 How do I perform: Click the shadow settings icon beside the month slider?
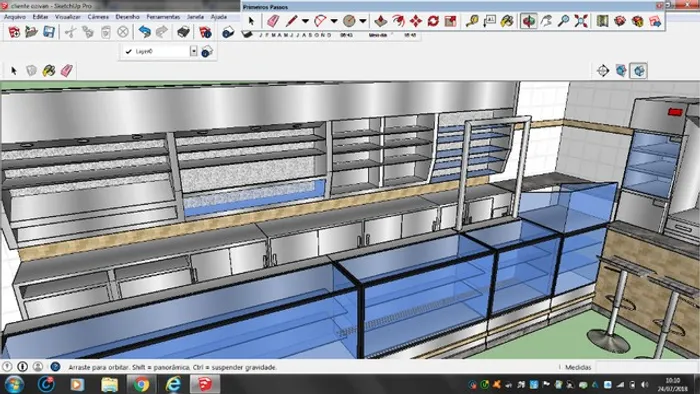pos(247,34)
